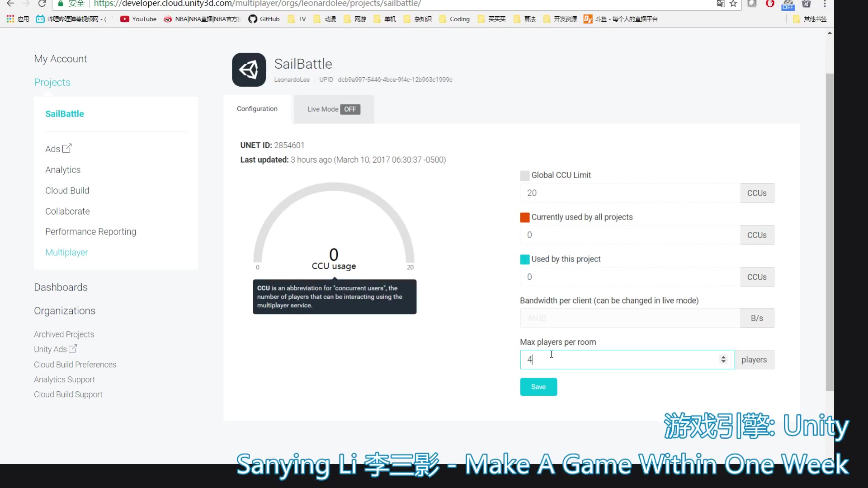Open Cloud Build Support link

pyautogui.click(x=68, y=394)
